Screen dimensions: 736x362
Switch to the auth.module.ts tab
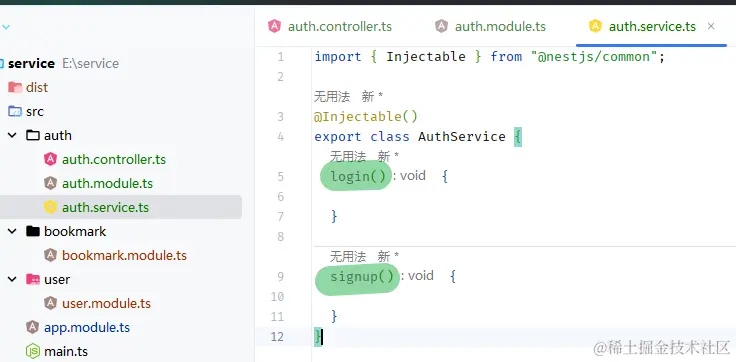[491, 26]
